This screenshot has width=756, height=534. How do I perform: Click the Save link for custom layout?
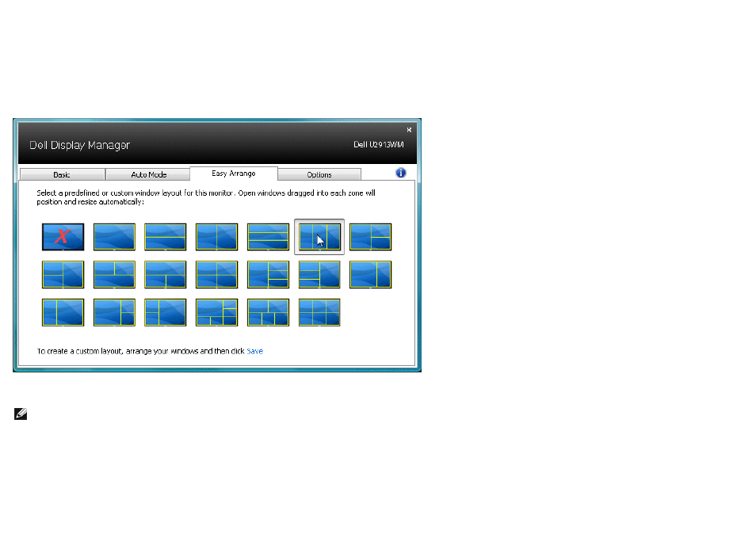254,351
